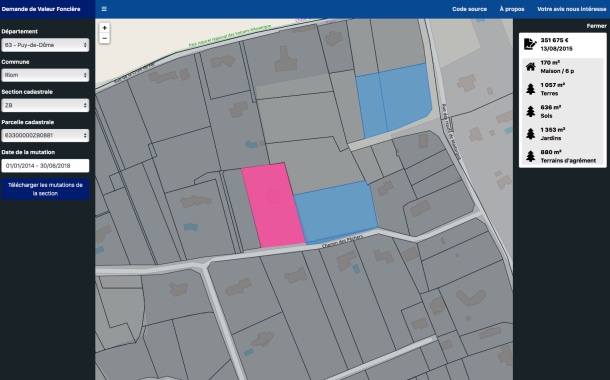Viewport: 610px width, 380px height.
Task: Open the À propos menu item
Action: pyautogui.click(x=512, y=9)
